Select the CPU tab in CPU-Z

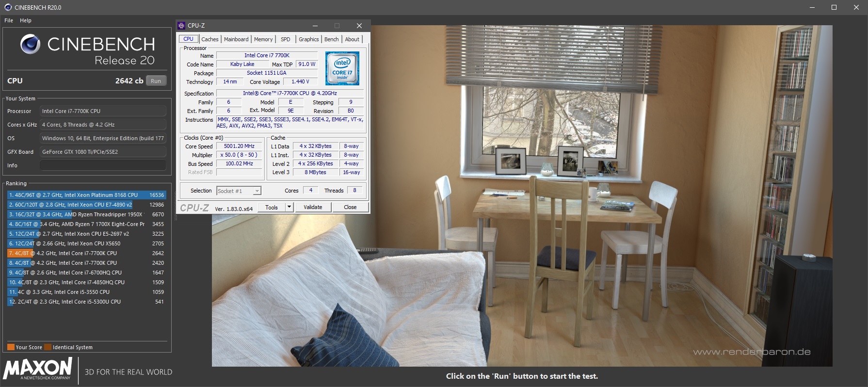point(189,39)
